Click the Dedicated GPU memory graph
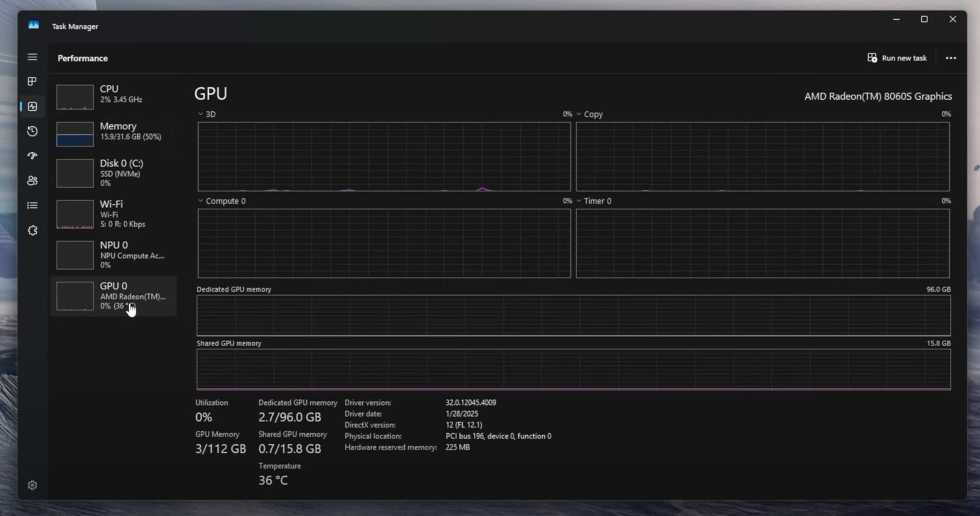The width and height of the screenshot is (980, 516). click(x=573, y=315)
